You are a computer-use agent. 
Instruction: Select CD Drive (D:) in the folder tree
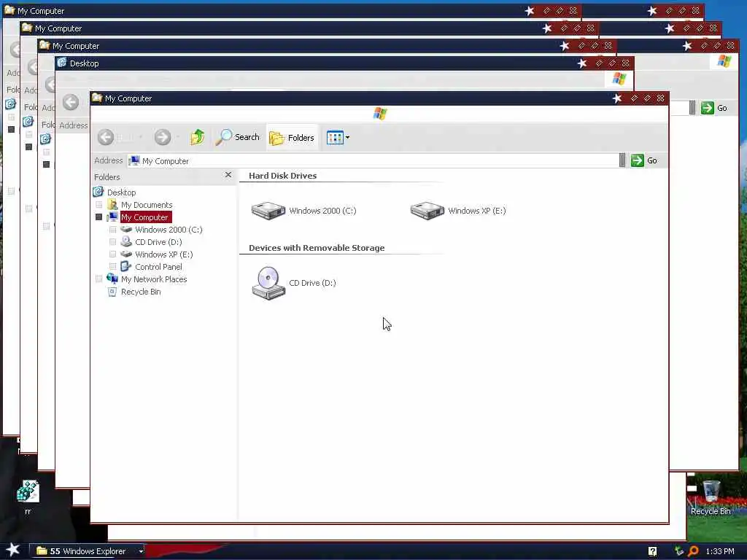158,242
